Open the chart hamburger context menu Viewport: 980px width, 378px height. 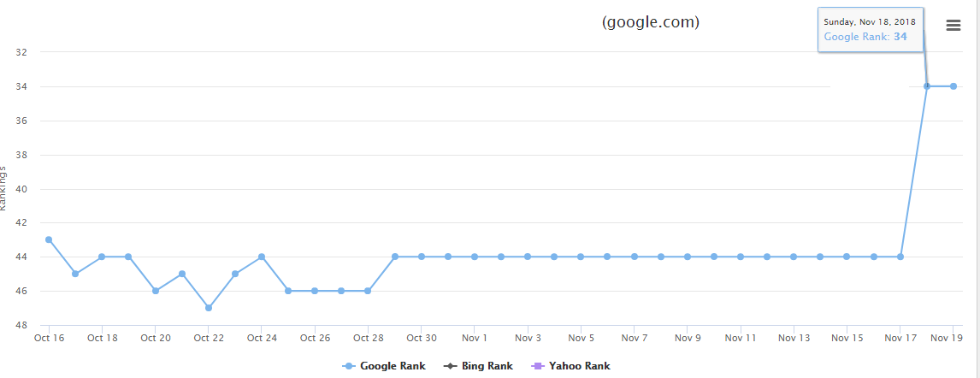(953, 25)
